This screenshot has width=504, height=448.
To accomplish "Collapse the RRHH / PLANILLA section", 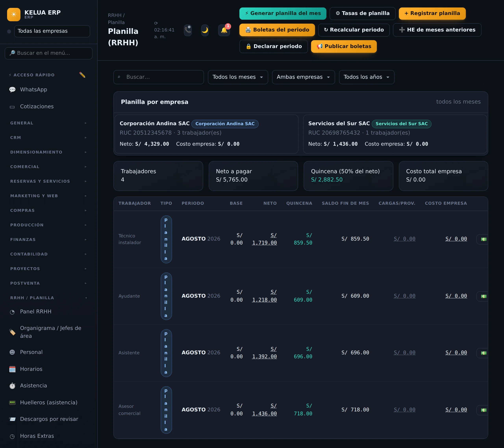I will coord(48,298).
